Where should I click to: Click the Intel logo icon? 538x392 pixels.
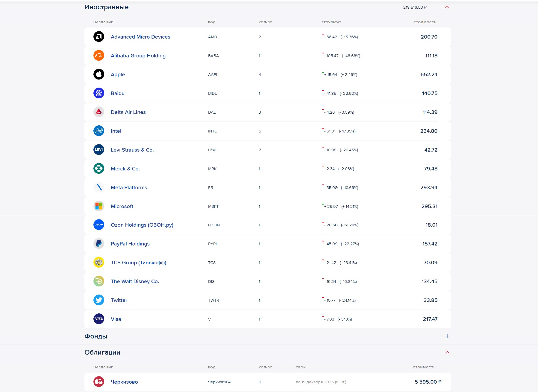[99, 131]
